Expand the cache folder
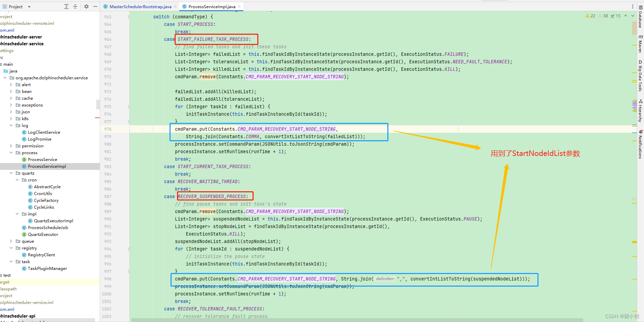The width and height of the screenshot is (644, 322). point(11,98)
